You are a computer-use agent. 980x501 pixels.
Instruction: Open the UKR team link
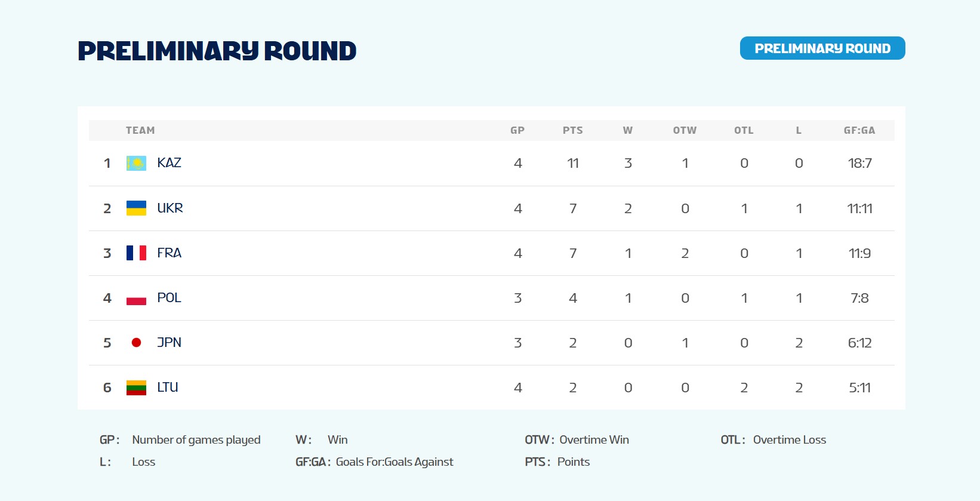170,208
